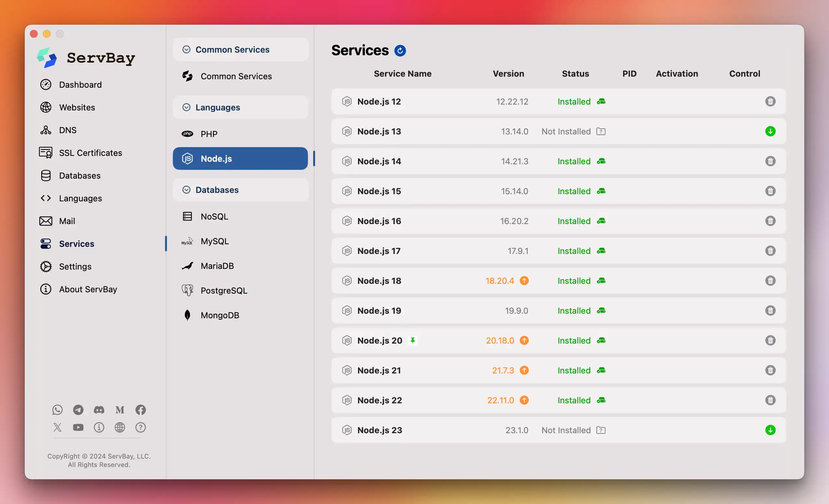Open X (Twitter) icon in sidebar footer

tap(57, 427)
